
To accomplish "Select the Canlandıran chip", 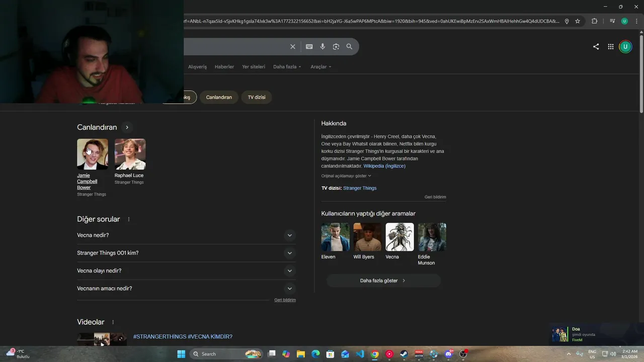I will pyautogui.click(x=219, y=97).
